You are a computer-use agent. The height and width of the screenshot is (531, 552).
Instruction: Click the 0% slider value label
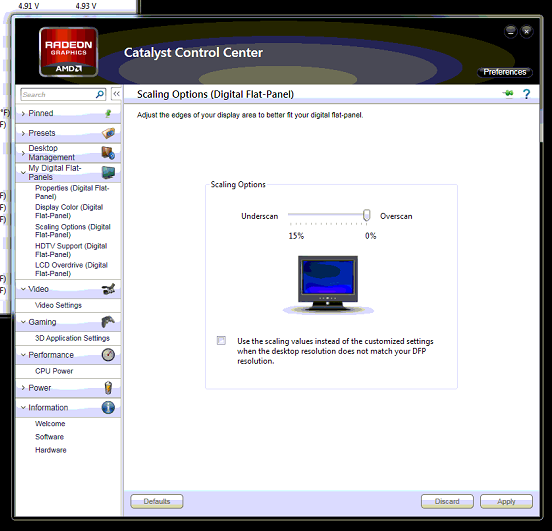click(370, 236)
